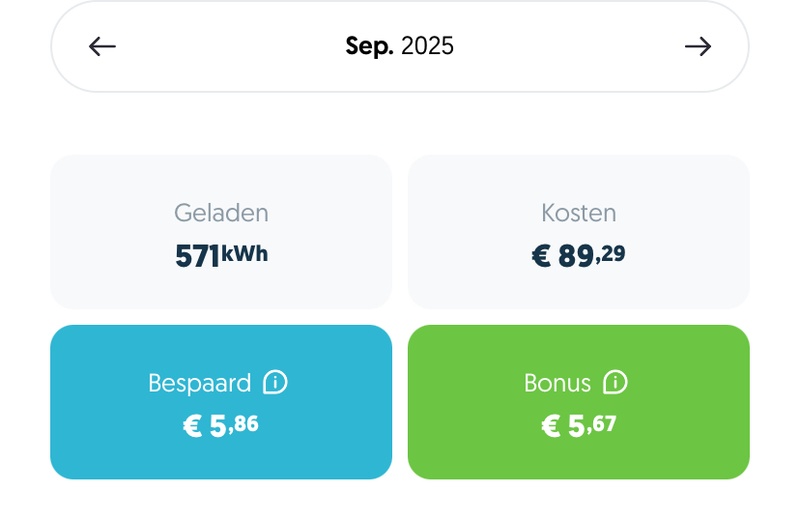The image size is (800, 521).
Task: Tap the euro sign in the blue Bespaard card
Action: click(x=192, y=427)
